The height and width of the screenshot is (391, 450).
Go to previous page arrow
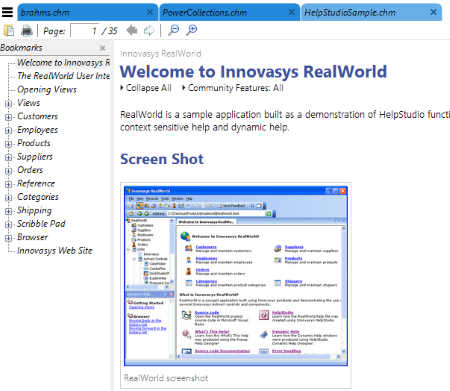pos(132,30)
